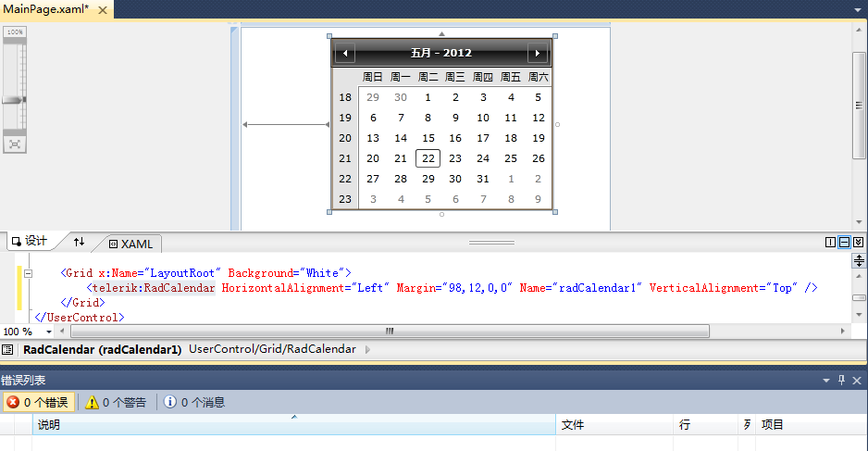Select date 22 in the calendar
868x451 pixels.
pyautogui.click(x=428, y=158)
